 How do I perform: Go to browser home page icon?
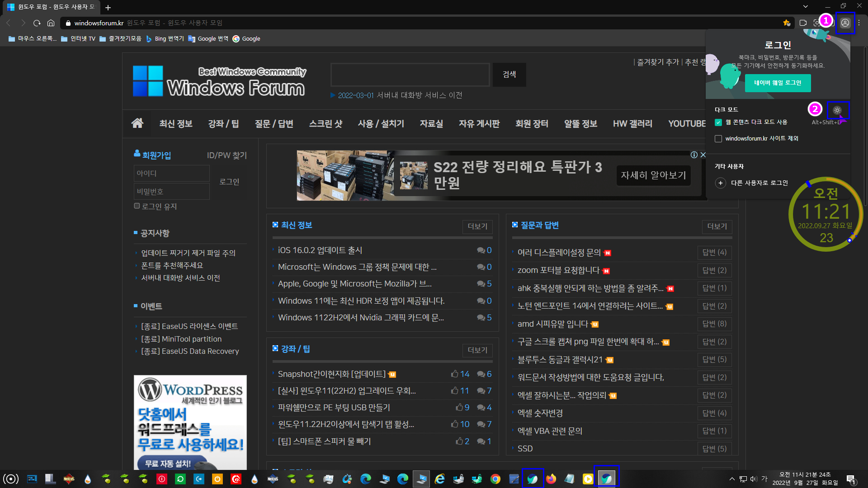(51, 23)
